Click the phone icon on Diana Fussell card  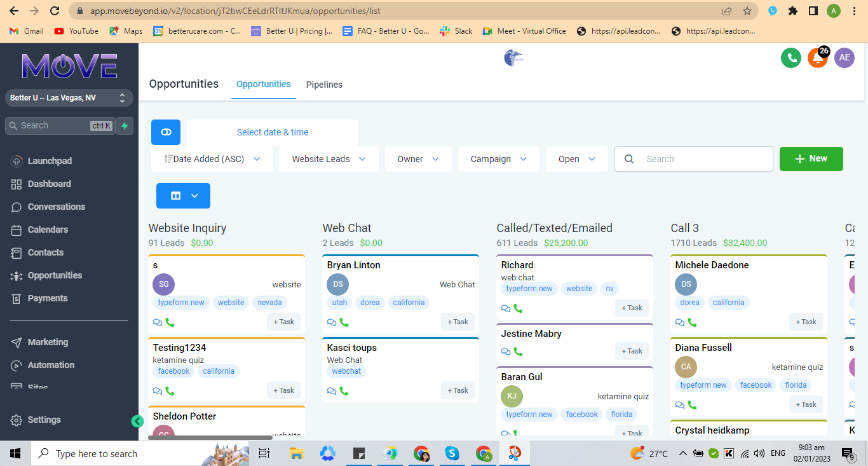[692, 405]
